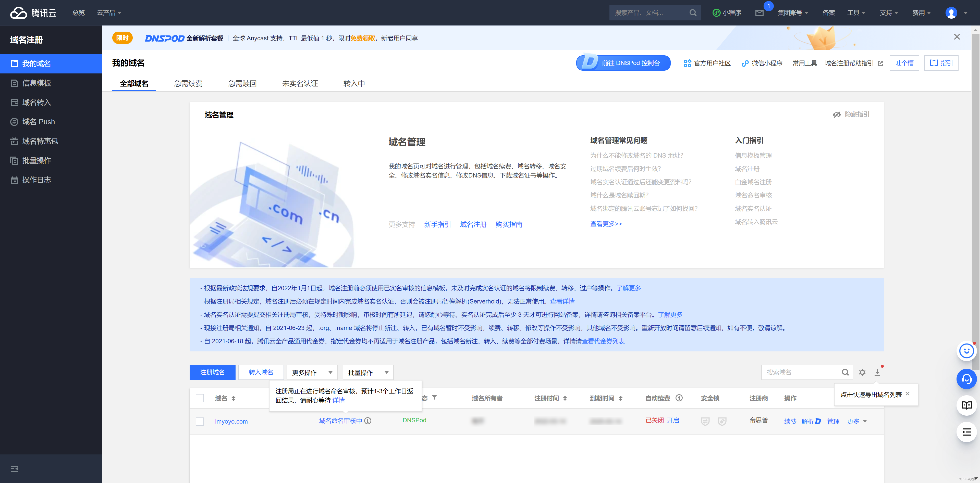The image size is (980, 483).
Task: Click the floating menu list button
Action: (966, 432)
